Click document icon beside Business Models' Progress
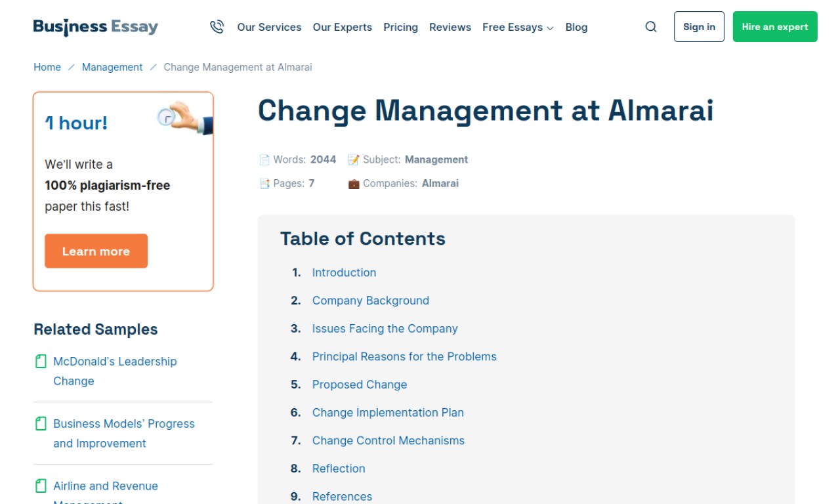840x504 pixels. 41,424
